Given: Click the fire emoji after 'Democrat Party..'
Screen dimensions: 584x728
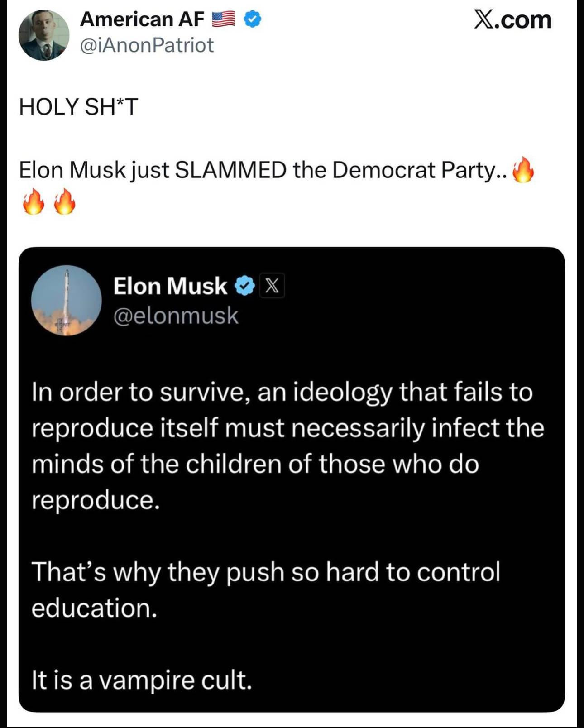Looking at the screenshot, I should tap(523, 170).
